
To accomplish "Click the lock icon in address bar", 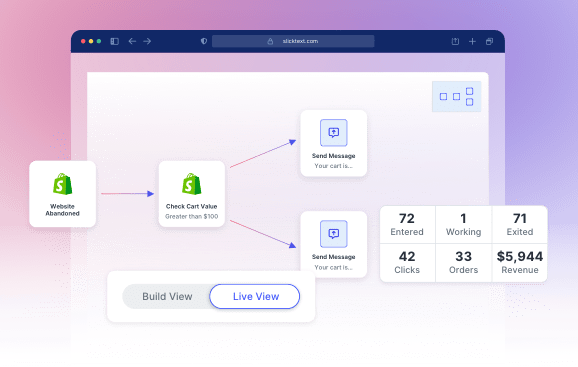I will coord(270,41).
